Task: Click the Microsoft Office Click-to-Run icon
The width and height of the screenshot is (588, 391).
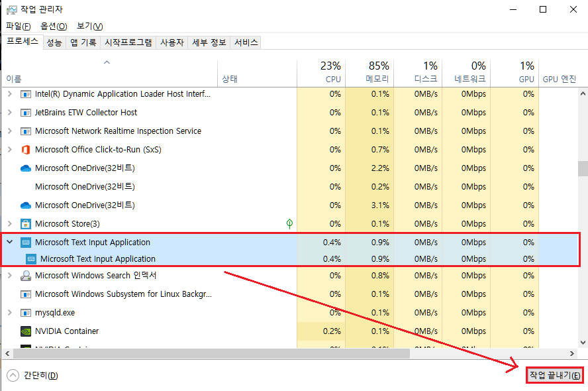Action: (26, 150)
